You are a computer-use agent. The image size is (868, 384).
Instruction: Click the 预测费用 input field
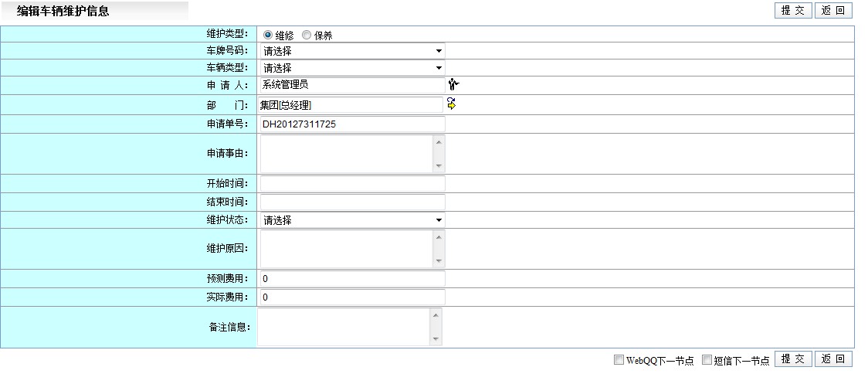click(352, 278)
